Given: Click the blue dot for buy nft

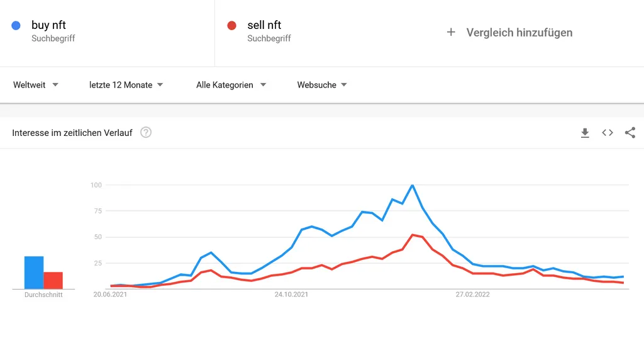Looking at the screenshot, I should coord(16,26).
